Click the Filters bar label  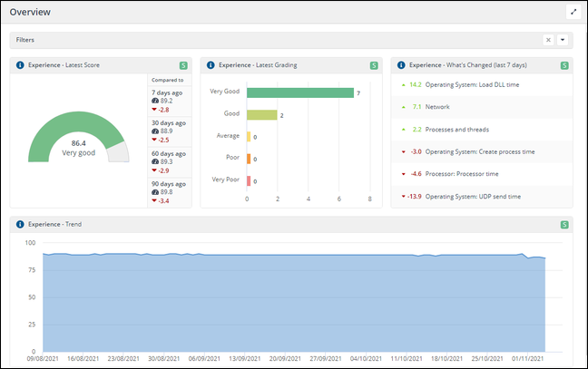pyautogui.click(x=25, y=40)
